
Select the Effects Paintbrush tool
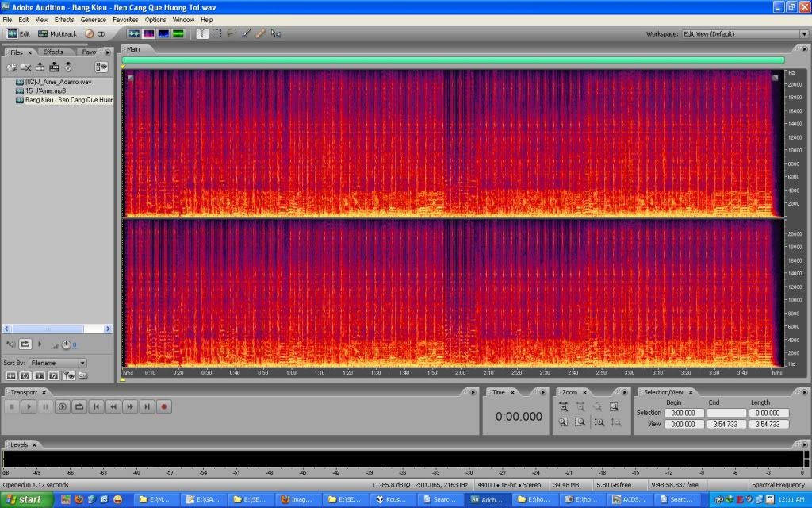coord(247,33)
